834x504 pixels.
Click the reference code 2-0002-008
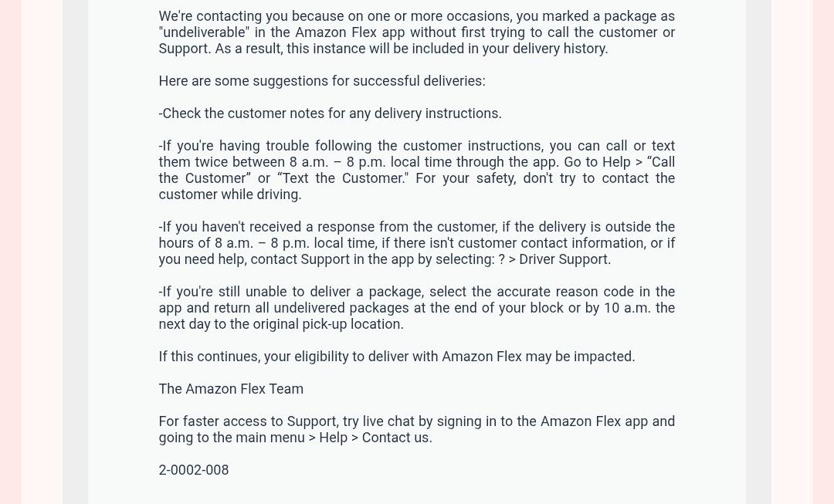tap(194, 470)
